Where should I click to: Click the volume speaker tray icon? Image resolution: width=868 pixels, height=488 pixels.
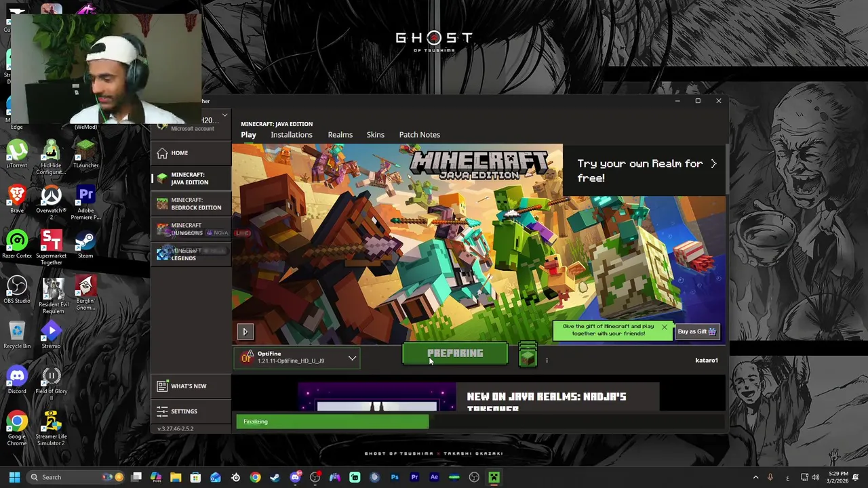[815, 477]
